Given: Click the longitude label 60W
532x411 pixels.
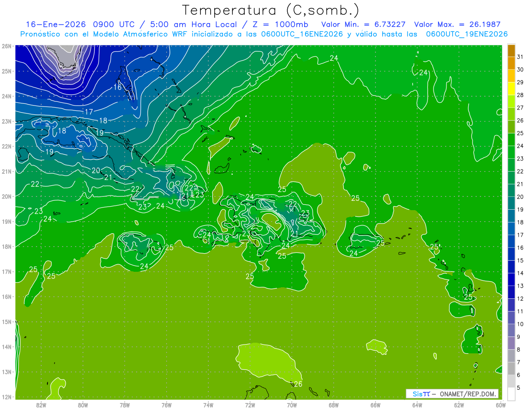Looking at the screenshot, I should click(x=501, y=405).
